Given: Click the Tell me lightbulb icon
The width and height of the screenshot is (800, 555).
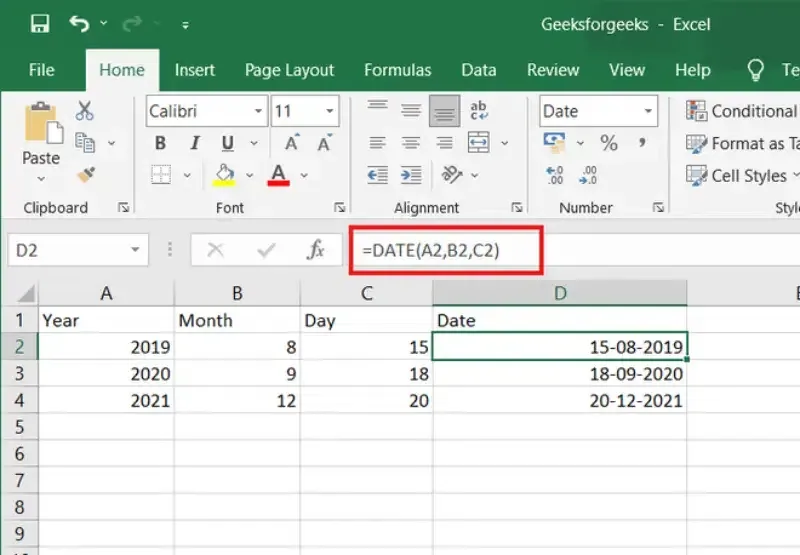Looking at the screenshot, I should coord(755,70).
